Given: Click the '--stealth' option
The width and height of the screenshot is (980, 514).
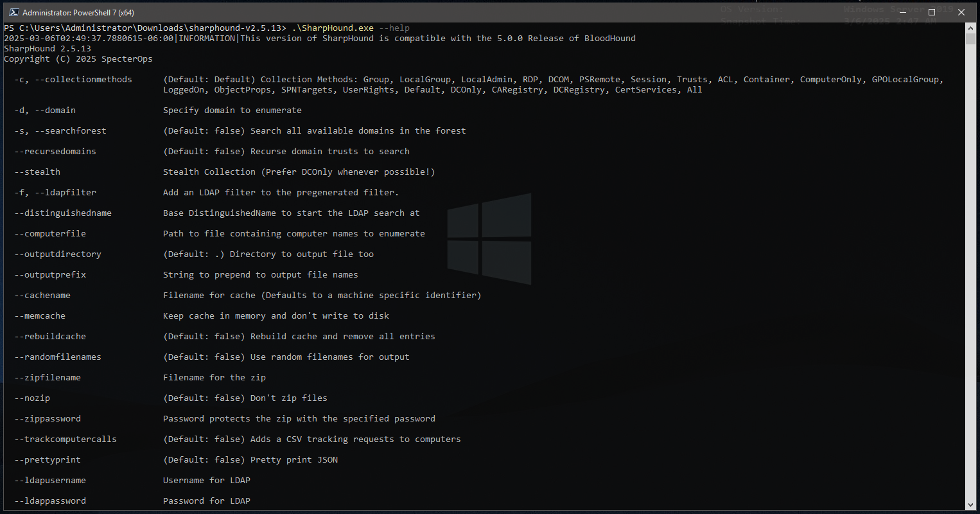Looking at the screenshot, I should click(x=37, y=172).
